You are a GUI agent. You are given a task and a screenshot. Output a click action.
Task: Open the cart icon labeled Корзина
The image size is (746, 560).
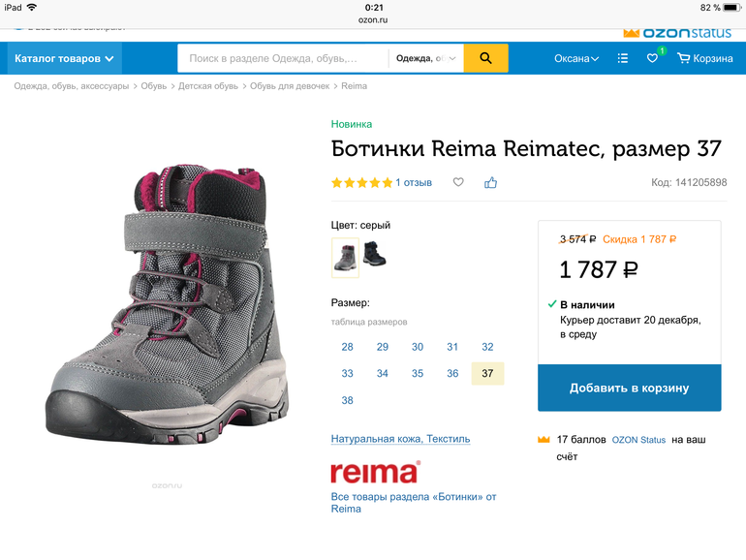pos(705,59)
